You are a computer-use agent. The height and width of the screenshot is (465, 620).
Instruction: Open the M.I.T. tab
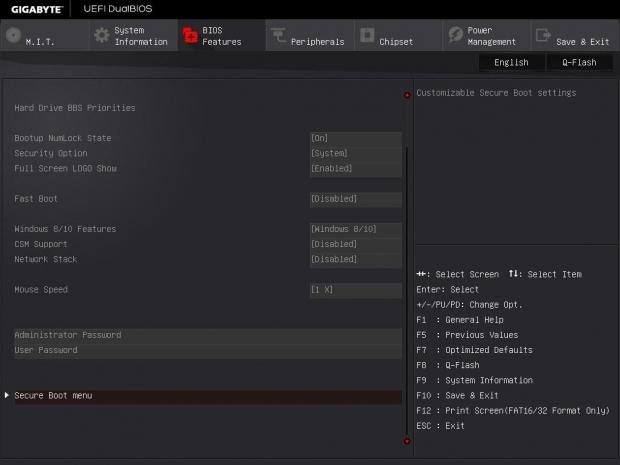tap(45, 36)
